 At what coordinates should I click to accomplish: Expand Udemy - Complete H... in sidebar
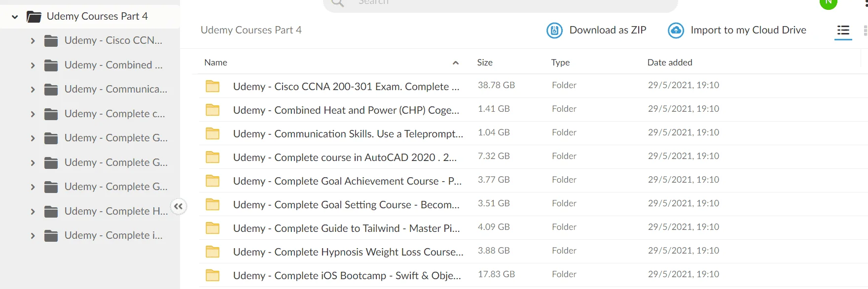(33, 211)
